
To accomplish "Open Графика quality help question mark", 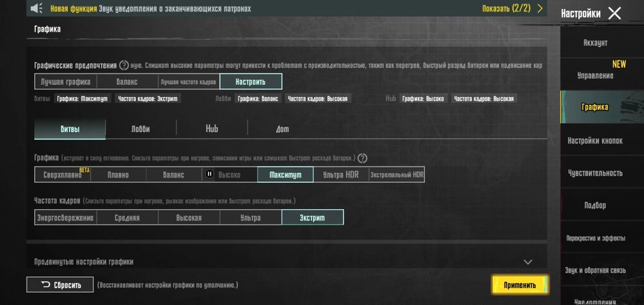I will pyautogui.click(x=362, y=158).
